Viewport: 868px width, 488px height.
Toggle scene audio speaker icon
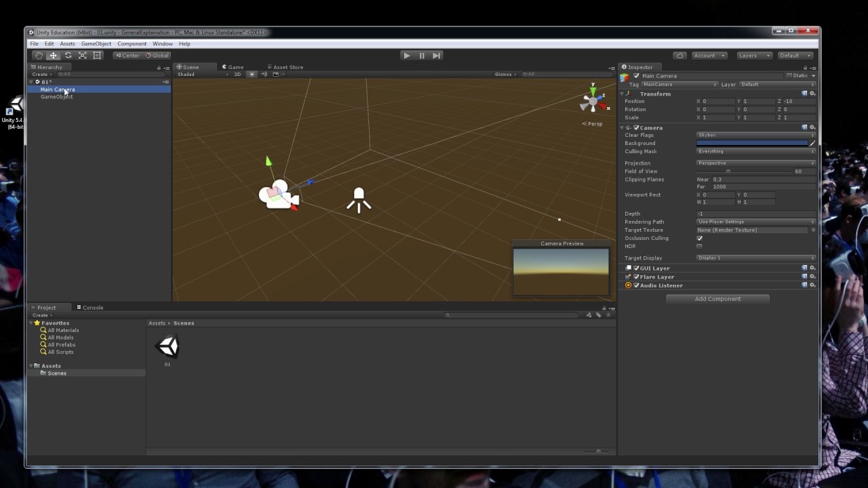[x=263, y=74]
